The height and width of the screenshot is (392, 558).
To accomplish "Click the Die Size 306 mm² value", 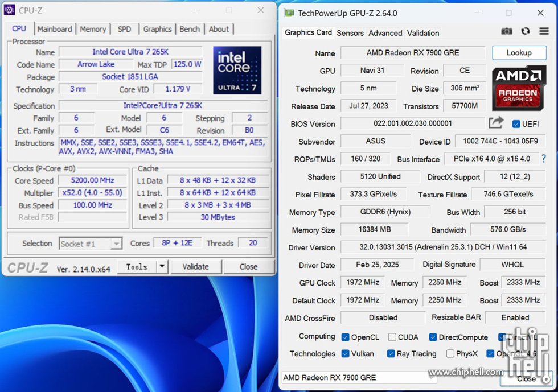I will pos(465,88).
